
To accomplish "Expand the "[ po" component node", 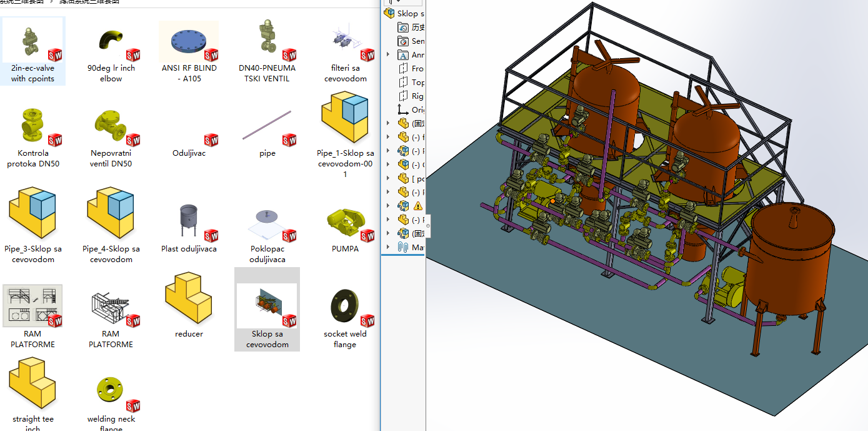I will (x=388, y=178).
